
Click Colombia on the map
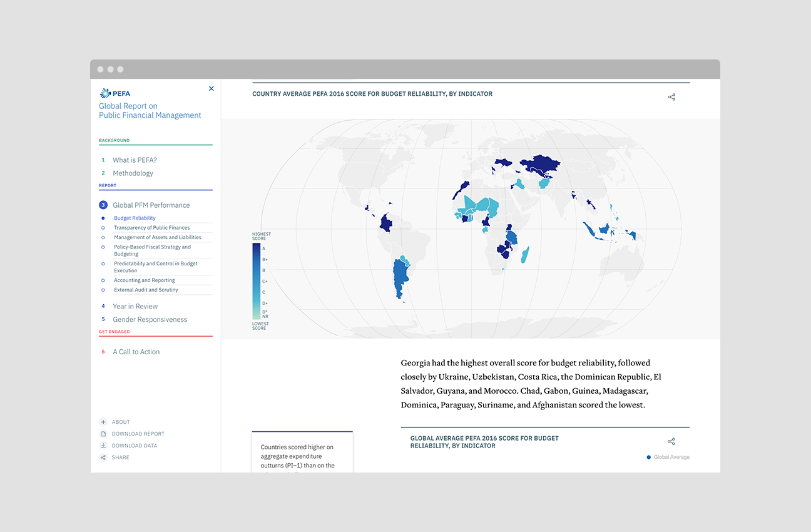pyautogui.click(x=386, y=223)
